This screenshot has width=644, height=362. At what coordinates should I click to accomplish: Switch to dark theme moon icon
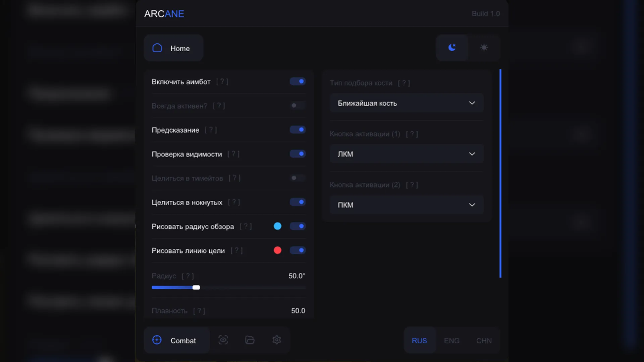(x=452, y=48)
